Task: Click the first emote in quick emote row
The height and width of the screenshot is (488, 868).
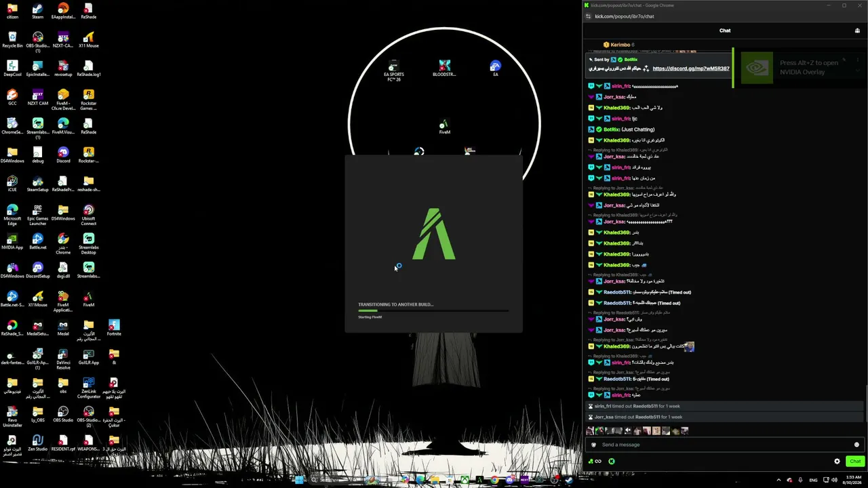Action: click(590, 431)
